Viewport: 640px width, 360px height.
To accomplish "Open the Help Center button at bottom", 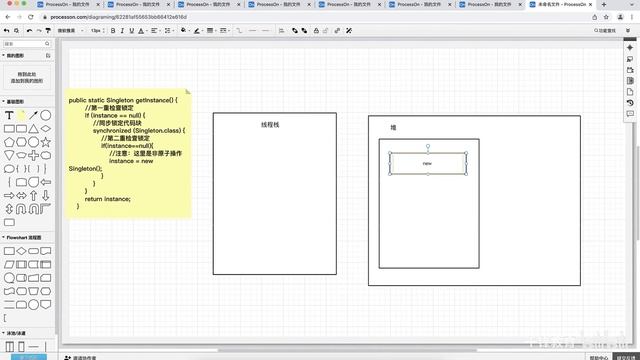I will coord(599,358).
